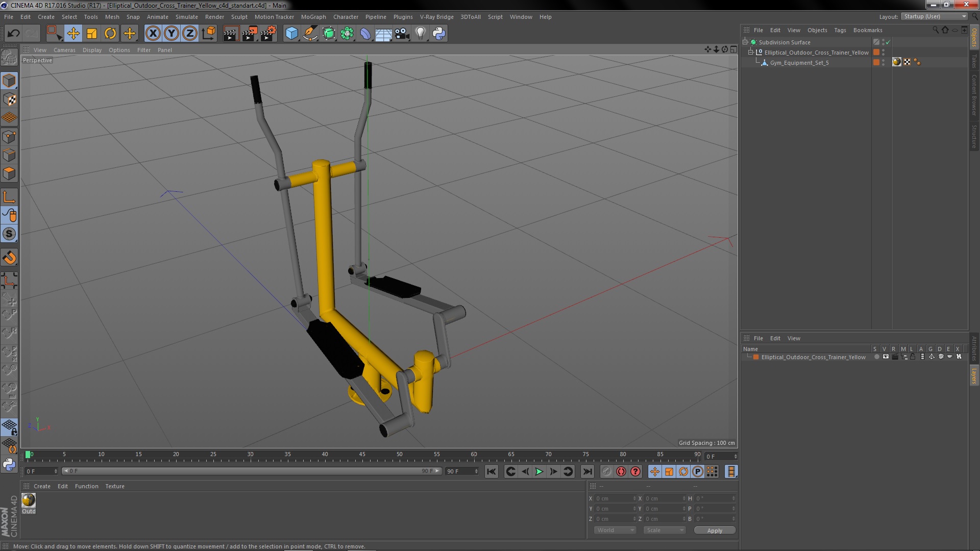Viewport: 980px width, 551px height.
Task: Click Elliptical layer orange color swatch
Action: pyautogui.click(x=756, y=357)
